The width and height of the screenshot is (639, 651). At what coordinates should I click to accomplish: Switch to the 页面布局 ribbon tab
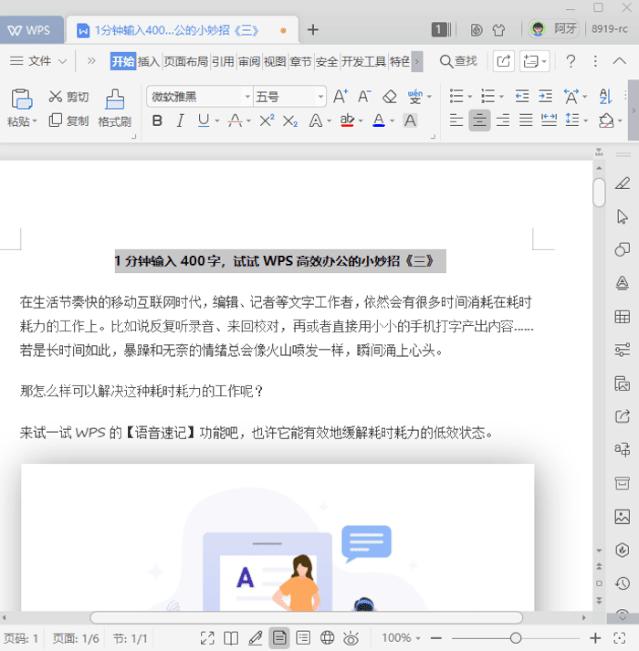(186, 61)
